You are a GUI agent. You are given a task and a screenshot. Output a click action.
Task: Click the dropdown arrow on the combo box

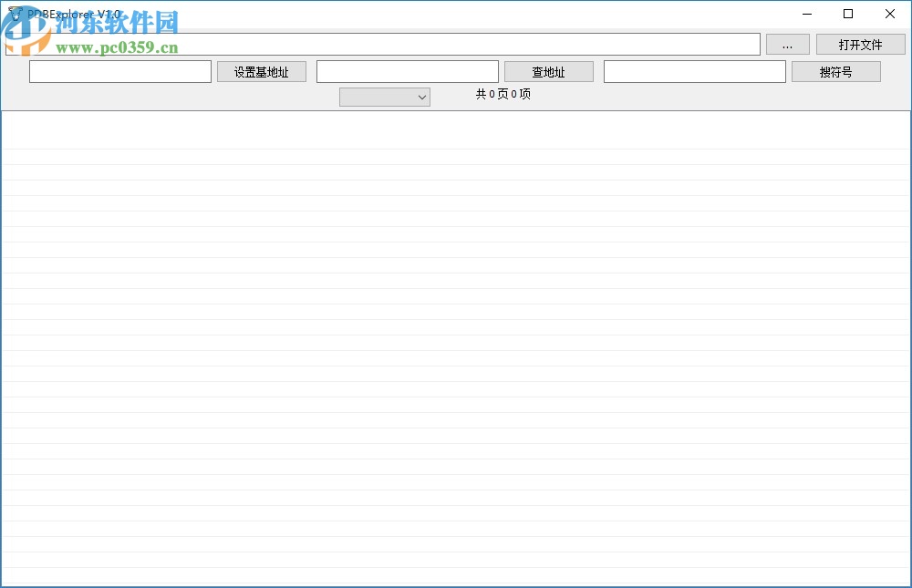(421, 97)
